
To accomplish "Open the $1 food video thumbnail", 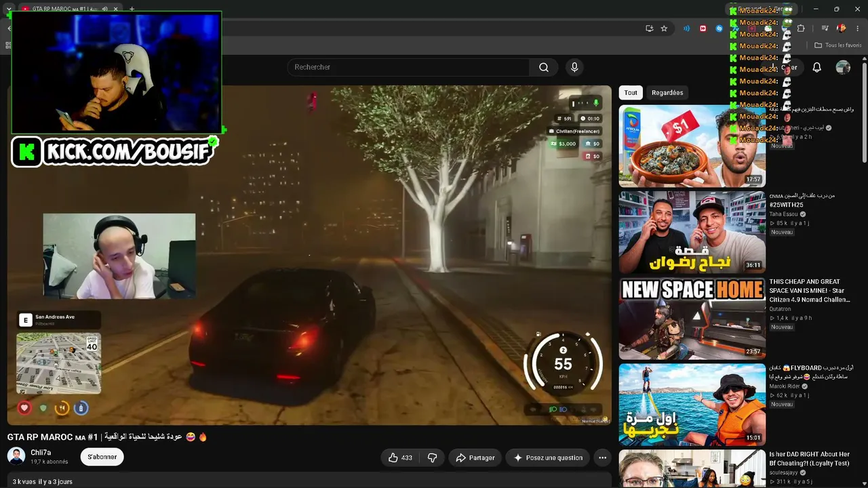I will coord(692,146).
